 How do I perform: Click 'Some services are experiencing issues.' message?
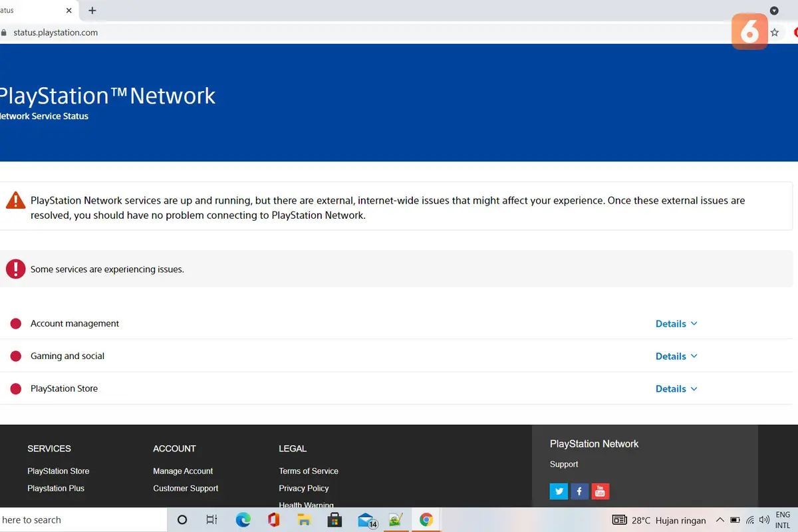[x=107, y=269]
